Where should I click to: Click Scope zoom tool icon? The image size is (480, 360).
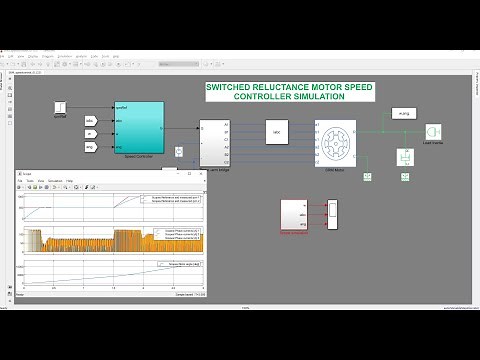point(65,187)
